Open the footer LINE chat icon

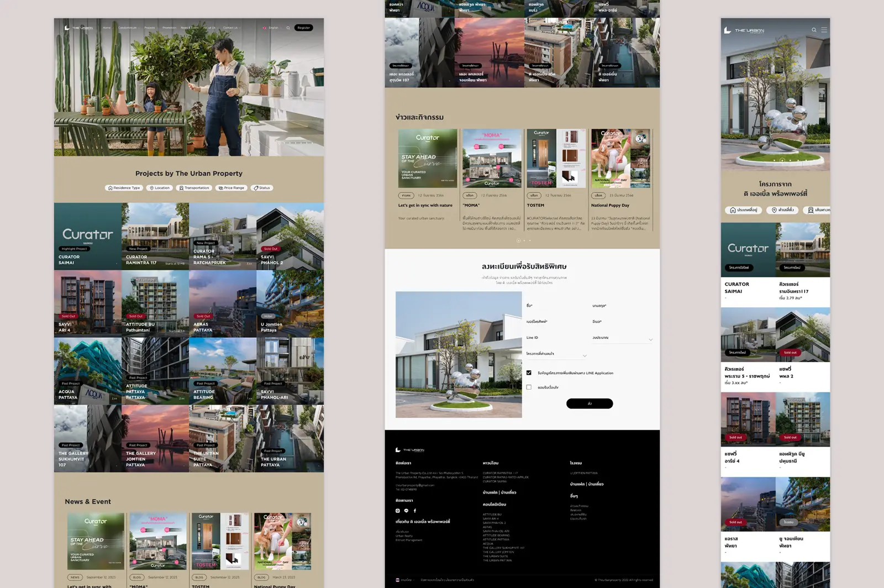[406, 511]
